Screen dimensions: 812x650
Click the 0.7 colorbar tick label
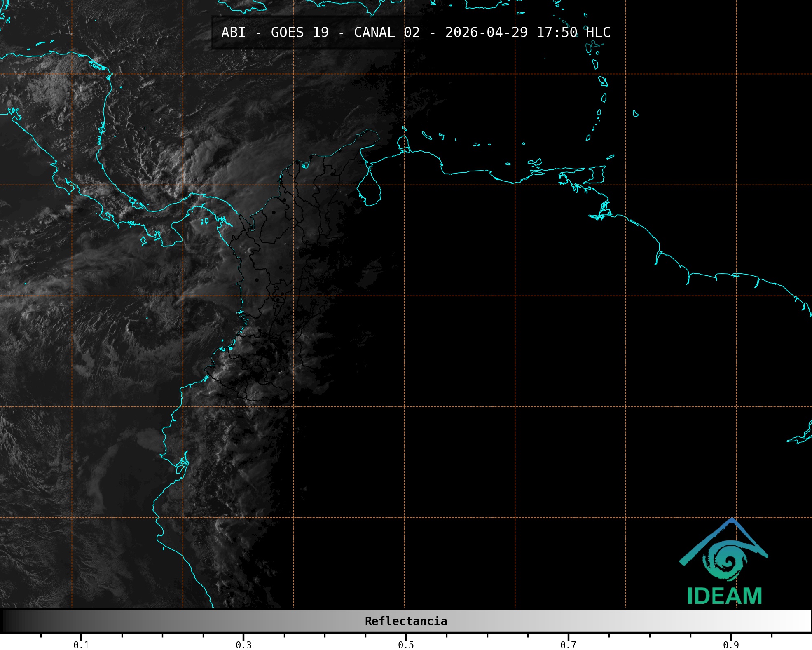[568, 645]
